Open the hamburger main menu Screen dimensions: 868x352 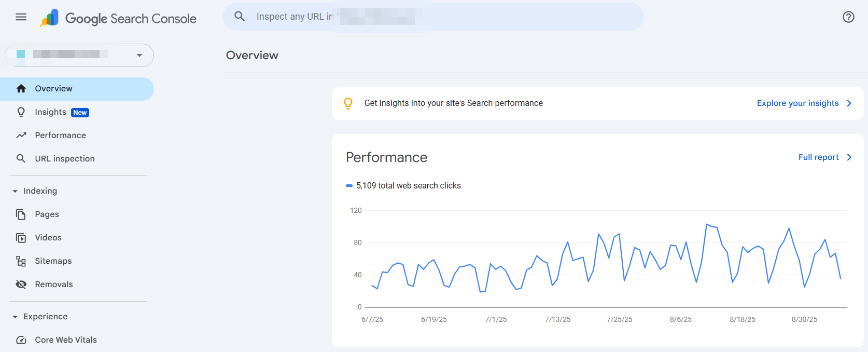(x=21, y=17)
